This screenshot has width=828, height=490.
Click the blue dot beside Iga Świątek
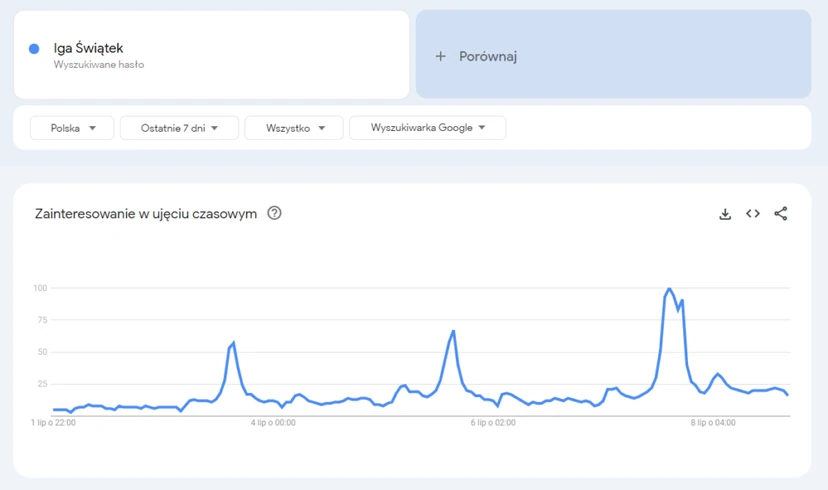pos(34,49)
